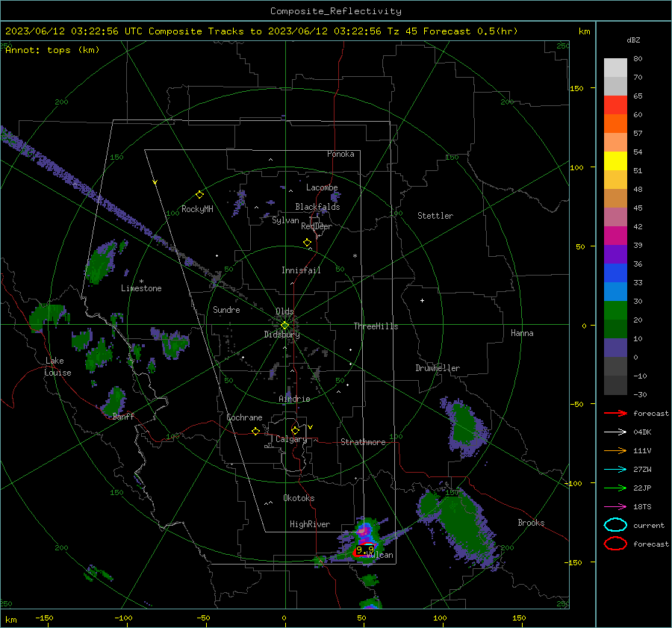
Task: Click the UTC Composite Tracks timestamp header
Action: tap(261, 31)
